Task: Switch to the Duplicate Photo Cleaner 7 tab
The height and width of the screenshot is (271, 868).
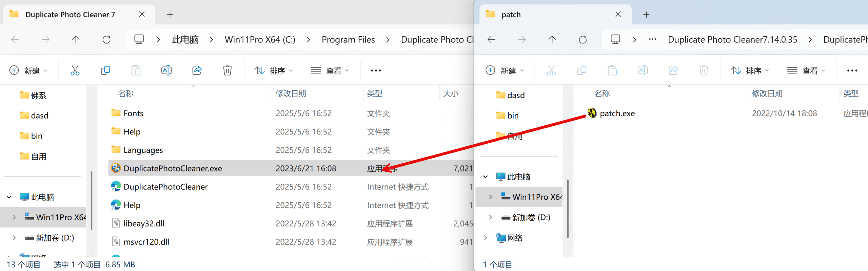Action: pos(70,15)
